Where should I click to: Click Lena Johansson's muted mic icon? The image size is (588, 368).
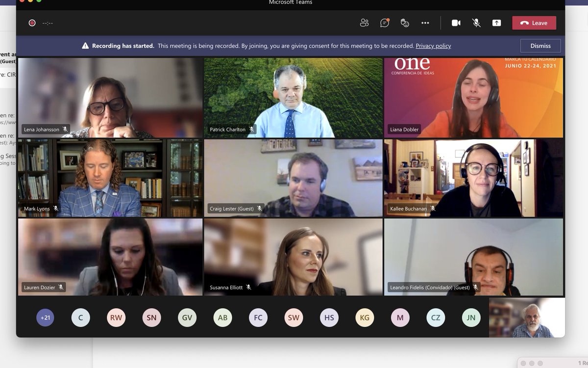(65, 130)
